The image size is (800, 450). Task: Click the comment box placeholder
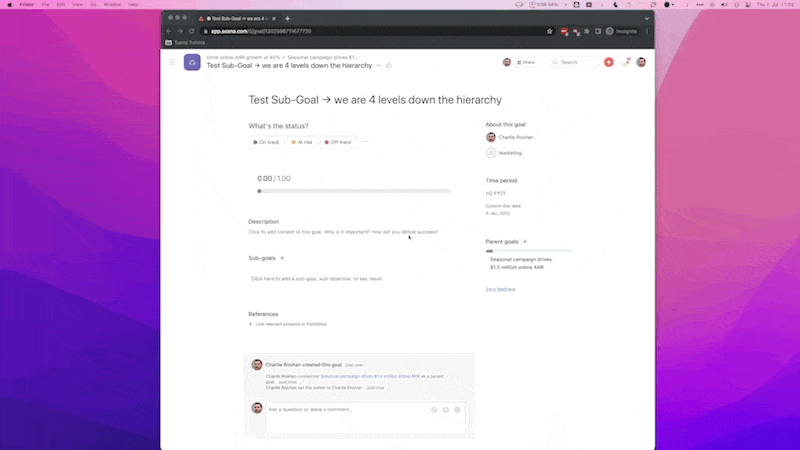(310, 410)
